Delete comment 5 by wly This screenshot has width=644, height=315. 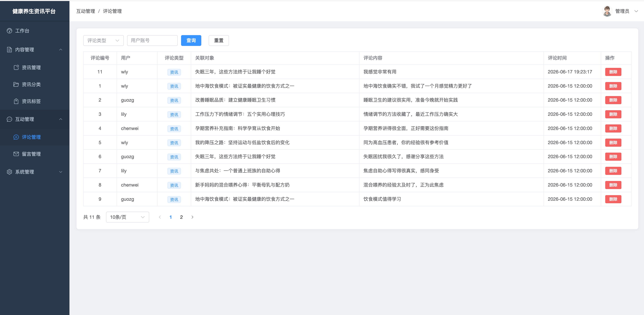click(x=613, y=142)
